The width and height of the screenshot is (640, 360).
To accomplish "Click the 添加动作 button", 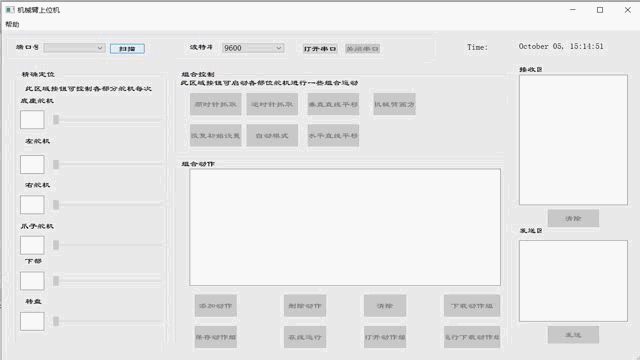I will (x=216, y=306).
